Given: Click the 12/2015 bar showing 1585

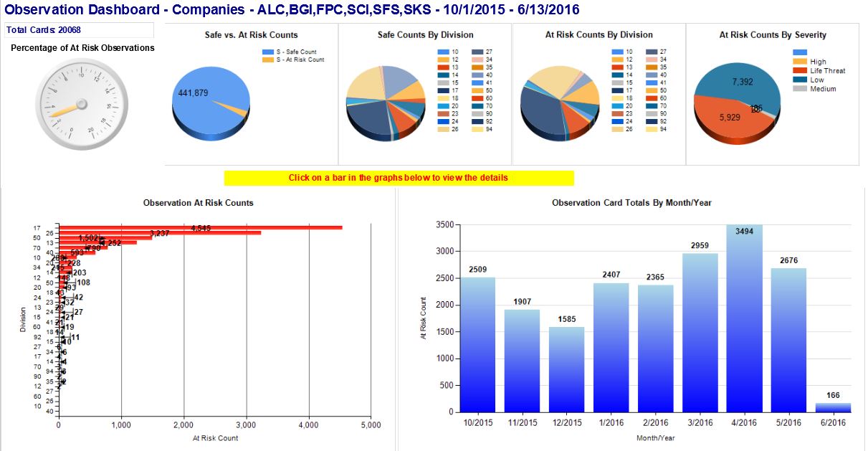Looking at the screenshot, I should click(x=567, y=369).
